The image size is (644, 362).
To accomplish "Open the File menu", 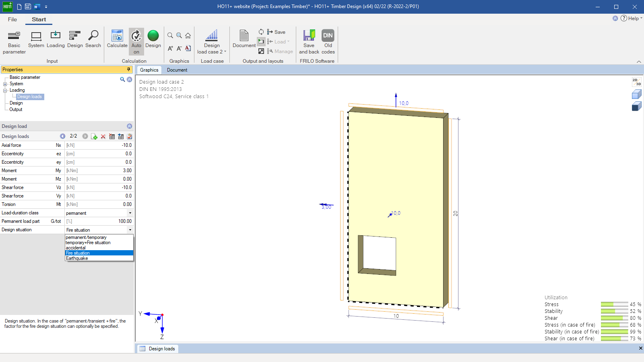I will [x=12, y=19].
